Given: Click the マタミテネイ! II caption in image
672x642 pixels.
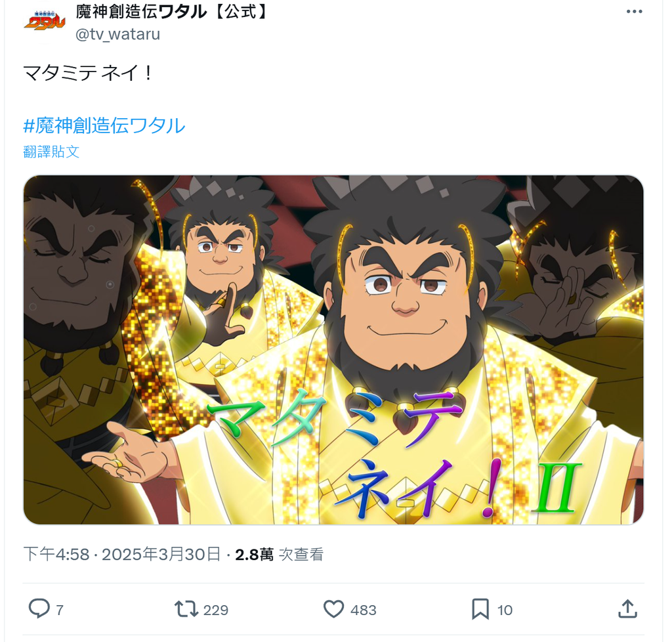Looking at the screenshot, I should [394, 454].
